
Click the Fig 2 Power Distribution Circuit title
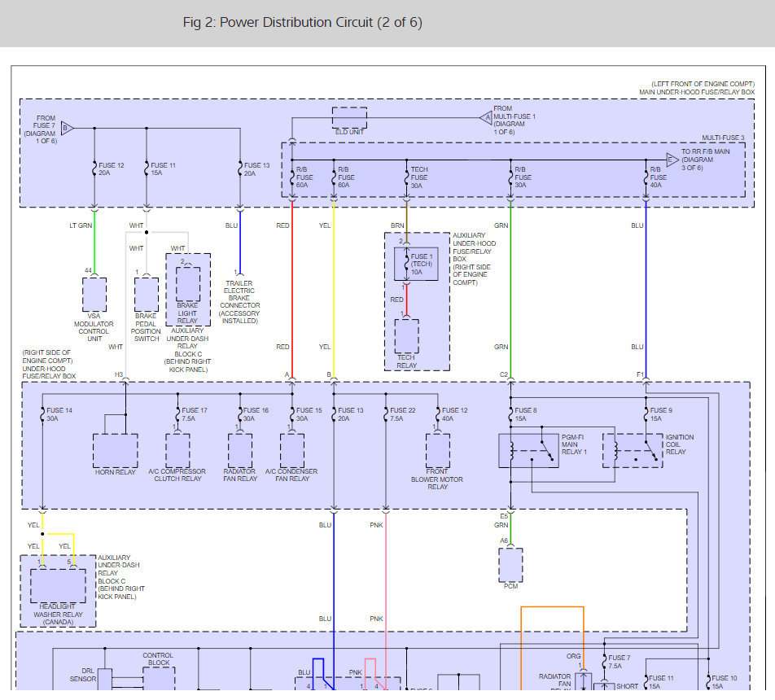[303, 22]
